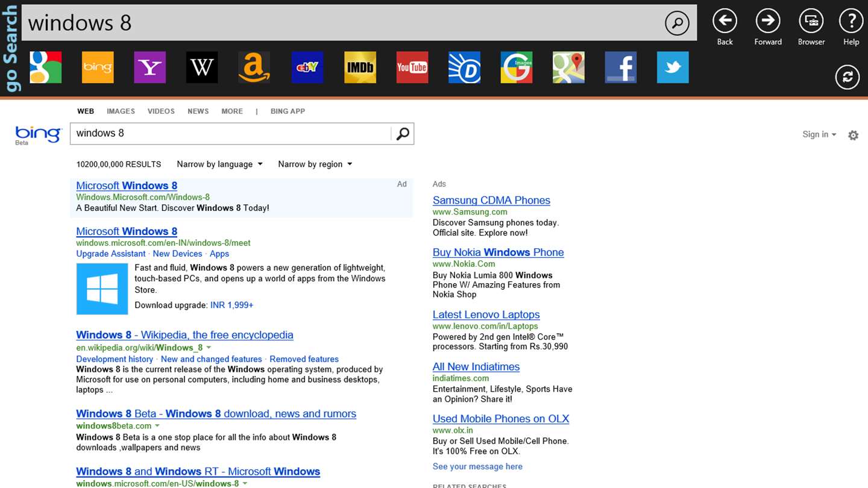Click the Windows 8 logo thumbnail

coord(102,289)
